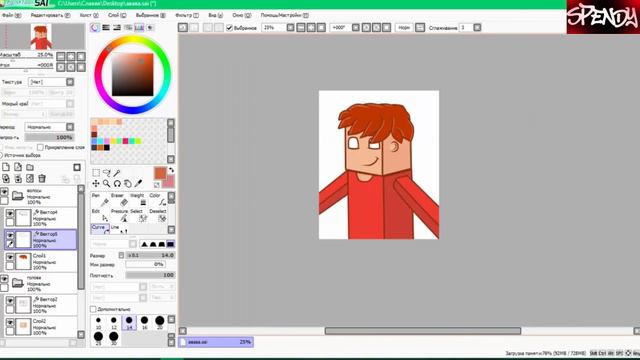Screen dimensions: 640x360
Task: Hide the Вектор5 layer via eye icon
Action: (x=10, y=235)
